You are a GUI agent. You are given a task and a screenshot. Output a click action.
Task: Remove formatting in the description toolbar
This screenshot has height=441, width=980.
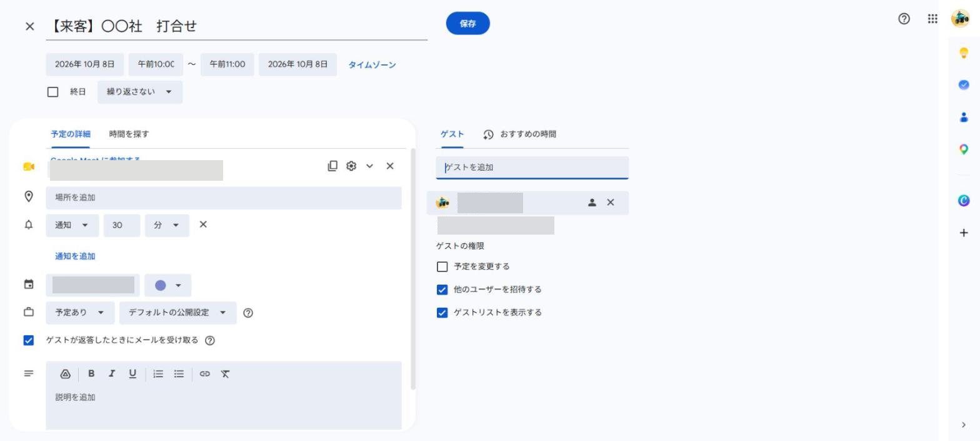pyautogui.click(x=225, y=374)
